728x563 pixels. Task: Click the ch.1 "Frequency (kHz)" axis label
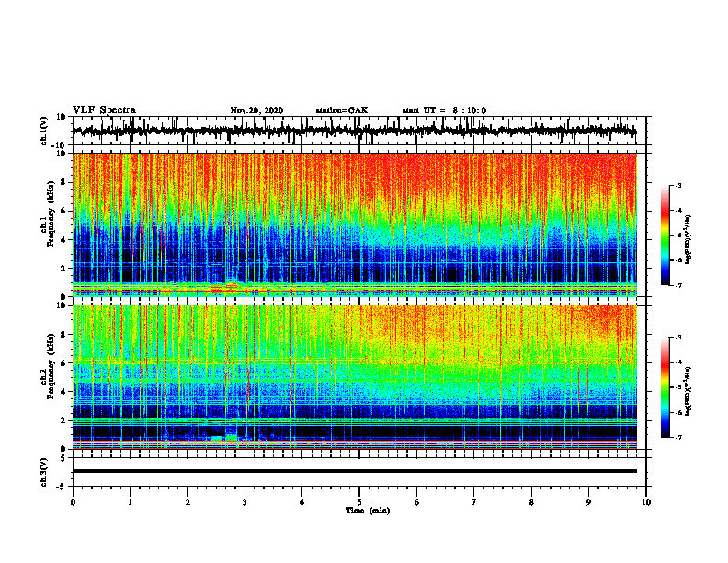coord(51,213)
